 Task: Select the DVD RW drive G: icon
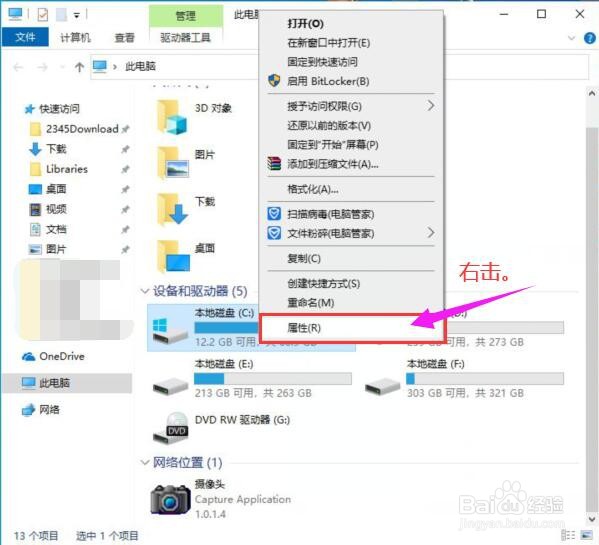[170, 428]
